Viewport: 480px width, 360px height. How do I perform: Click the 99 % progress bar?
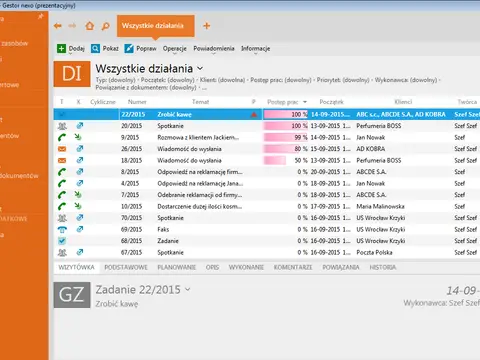tap(286, 137)
